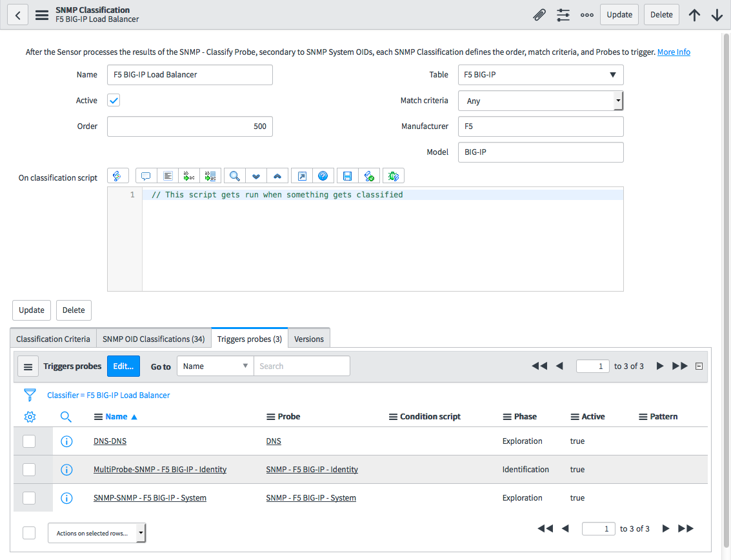The height and width of the screenshot is (560, 731).
Task: Open more options three-dot menu
Action: [x=587, y=15]
